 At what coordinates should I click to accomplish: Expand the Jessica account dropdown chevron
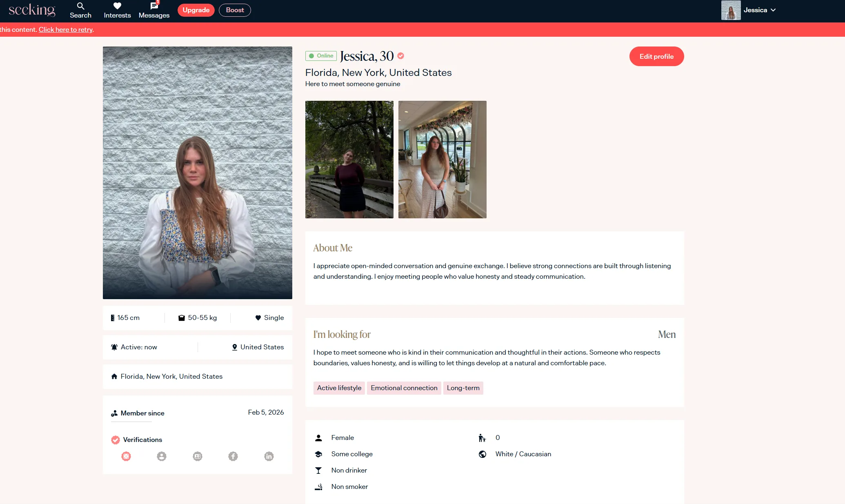click(x=773, y=10)
